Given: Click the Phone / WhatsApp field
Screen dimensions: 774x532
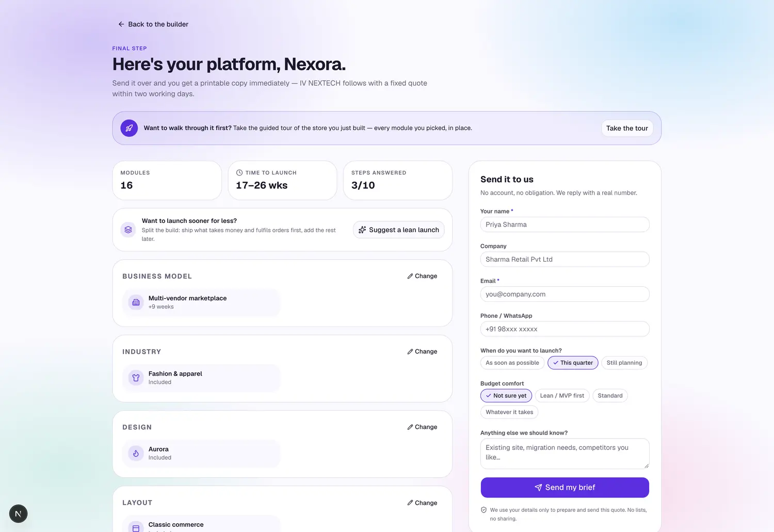Looking at the screenshot, I should (565, 329).
